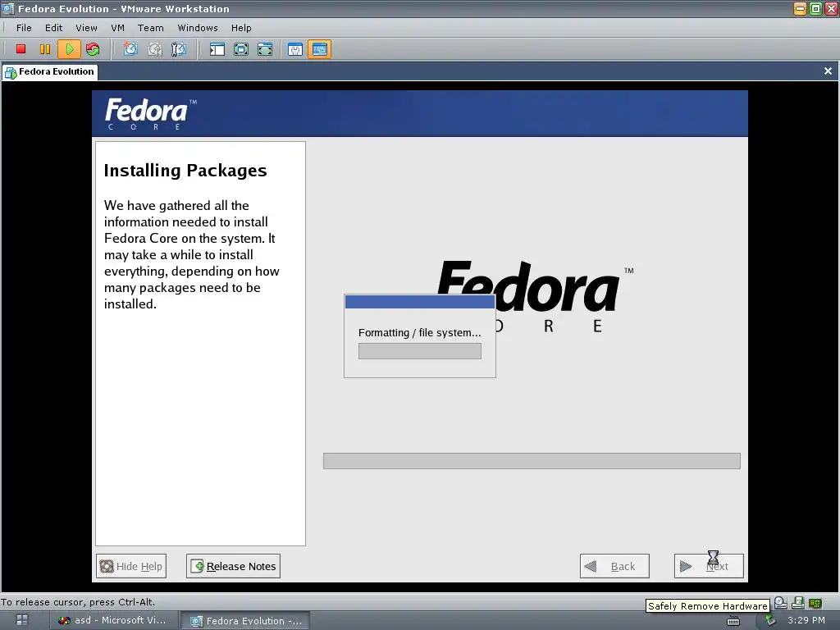Open the Windows menu
840x630 pixels.
[198, 28]
